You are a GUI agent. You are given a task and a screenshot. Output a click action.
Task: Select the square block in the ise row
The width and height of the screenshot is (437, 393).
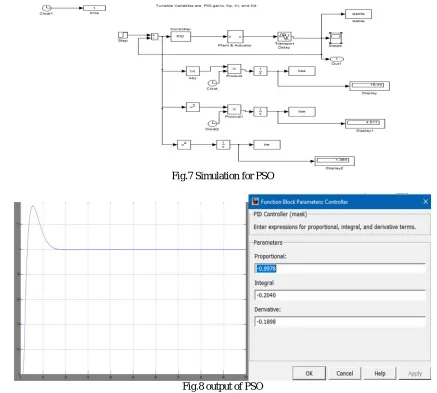point(184,145)
